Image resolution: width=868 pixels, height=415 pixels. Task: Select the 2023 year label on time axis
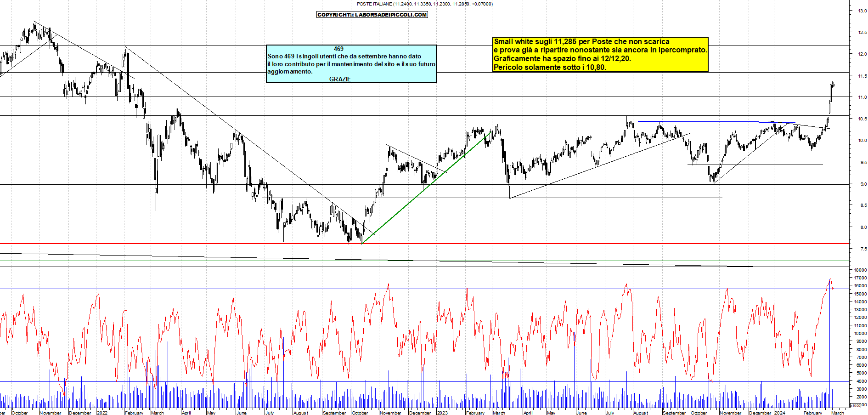[442, 413]
